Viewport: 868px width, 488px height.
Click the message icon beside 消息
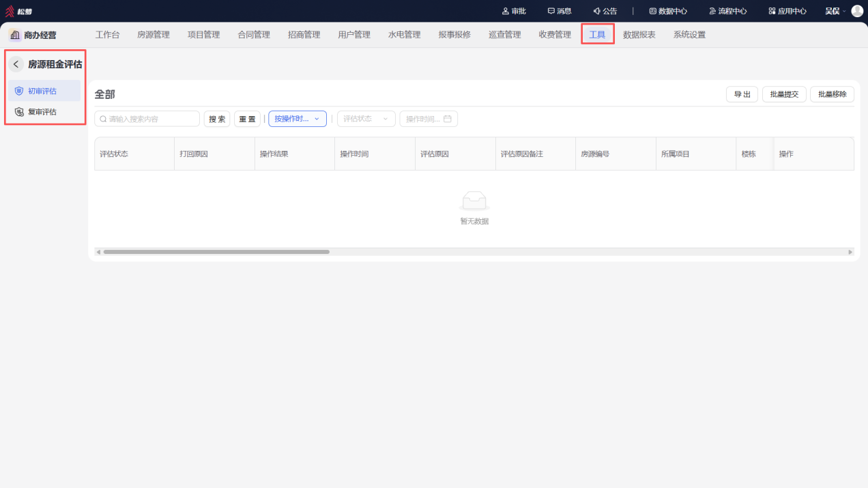point(551,11)
